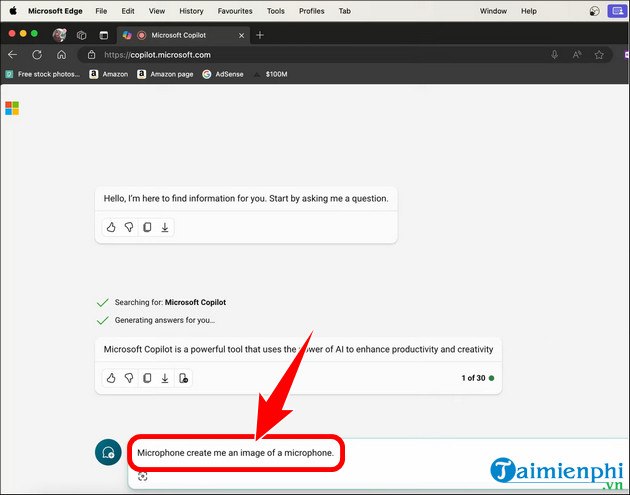
Task: Go to the home page
Action: pos(61,55)
